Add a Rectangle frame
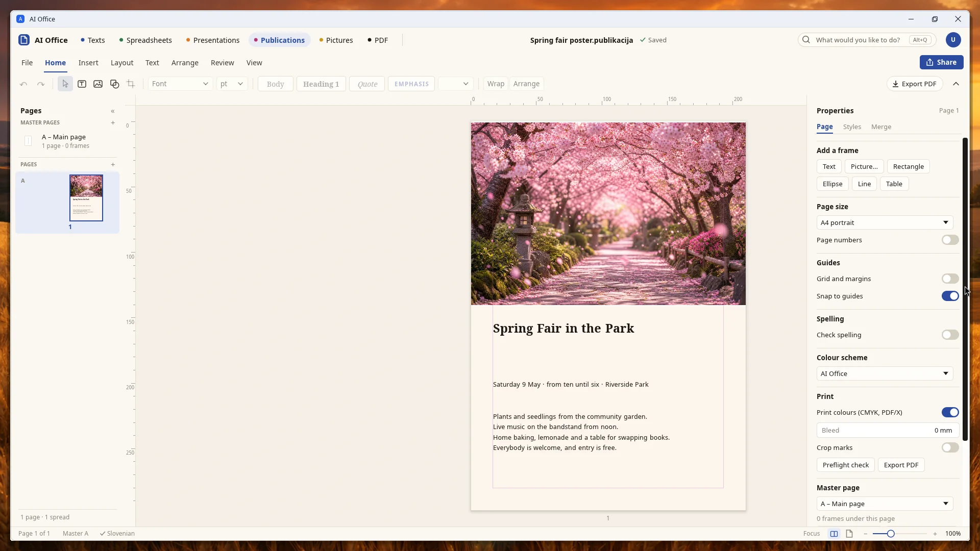The width and height of the screenshot is (980, 551). point(908,167)
